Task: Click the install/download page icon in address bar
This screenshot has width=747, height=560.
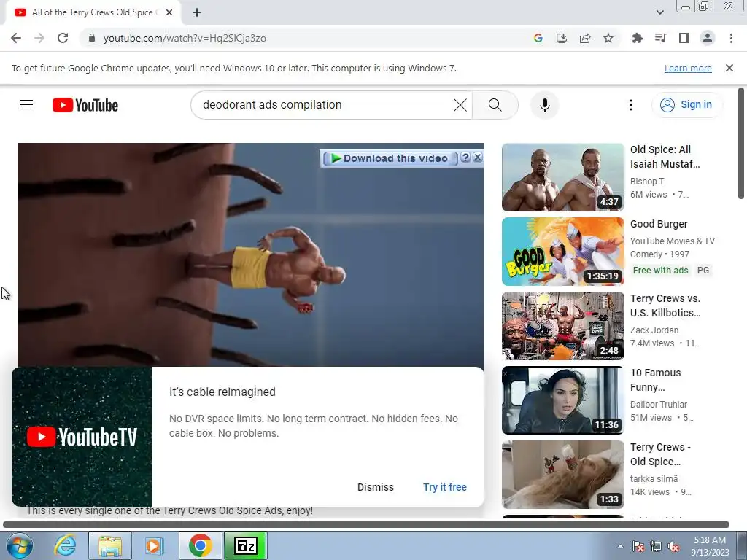Action: tap(562, 38)
